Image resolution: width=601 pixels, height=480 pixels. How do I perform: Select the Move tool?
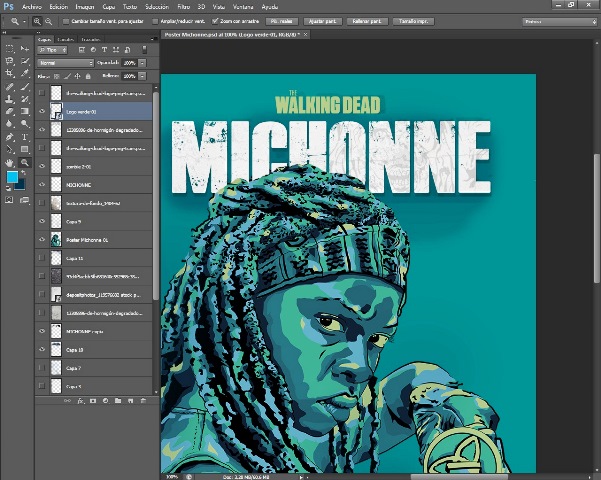pyautogui.click(x=25, y=49)
